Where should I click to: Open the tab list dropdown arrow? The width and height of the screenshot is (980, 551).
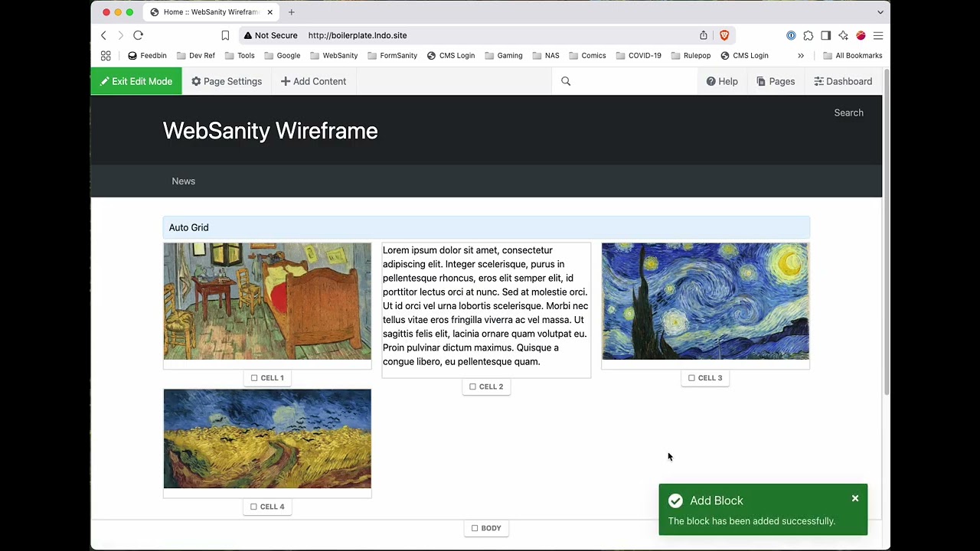(880, 12)
